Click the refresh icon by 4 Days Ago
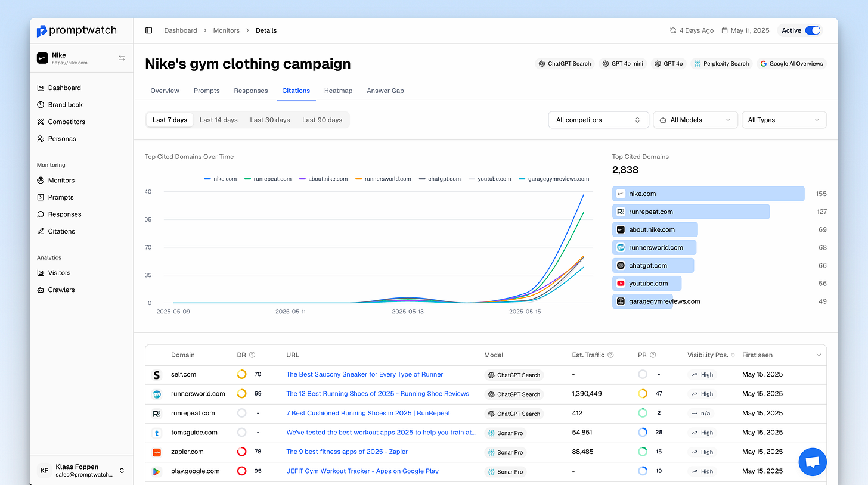The image size is (868, 485). [673, 30]
